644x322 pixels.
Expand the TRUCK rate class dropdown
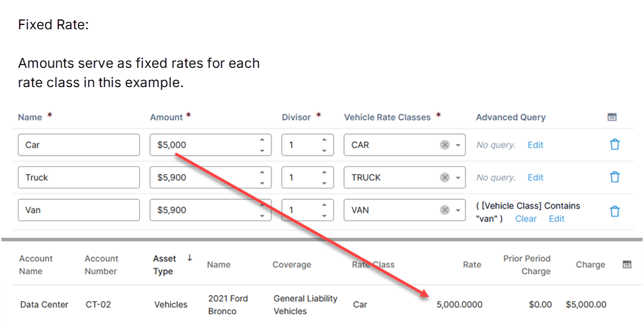[x=458, y=178]
